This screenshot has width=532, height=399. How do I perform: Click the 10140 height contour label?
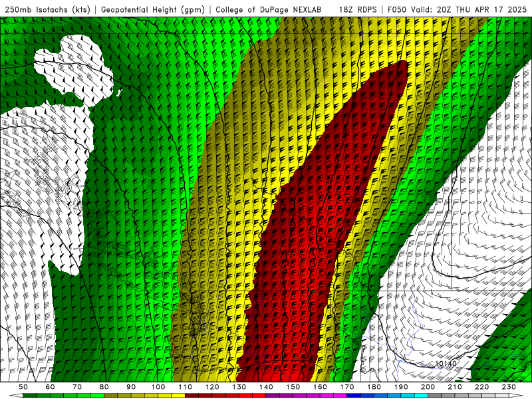coord(446,363)
